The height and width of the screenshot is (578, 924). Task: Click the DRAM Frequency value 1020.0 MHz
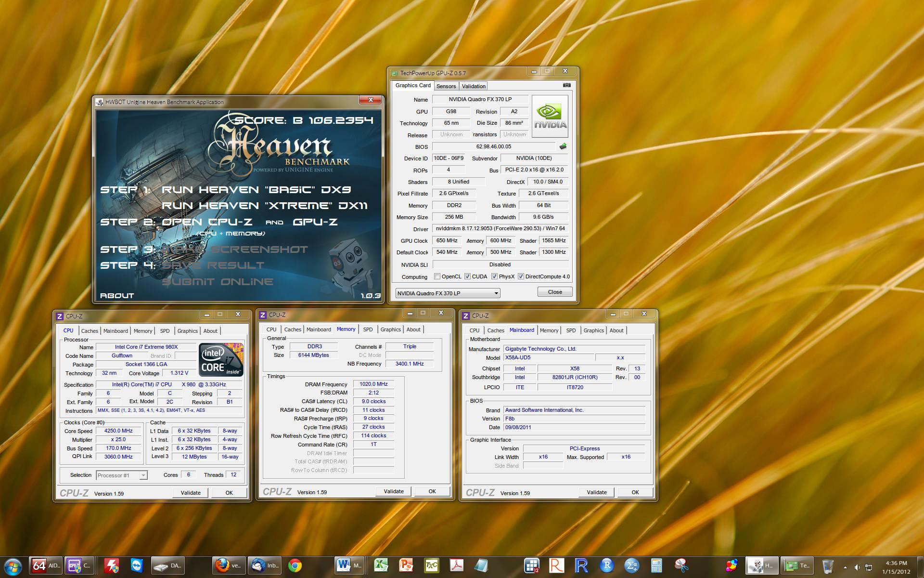point(373,384)
